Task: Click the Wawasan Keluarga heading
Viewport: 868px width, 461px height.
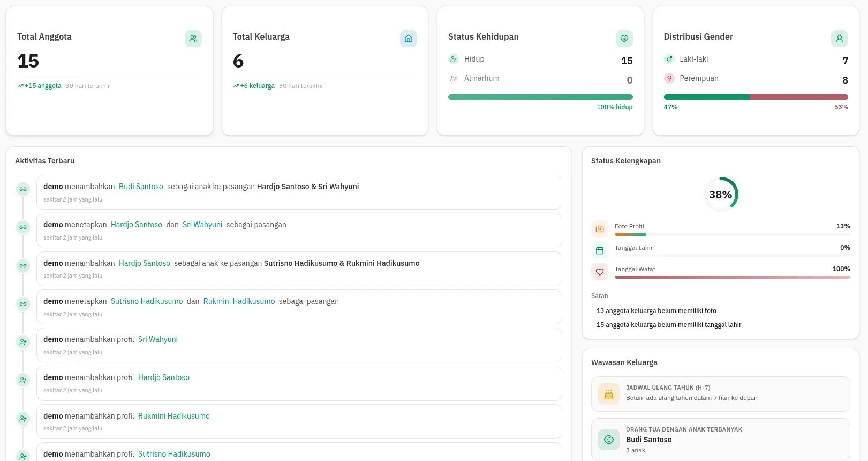Action: tap(624, 362)
